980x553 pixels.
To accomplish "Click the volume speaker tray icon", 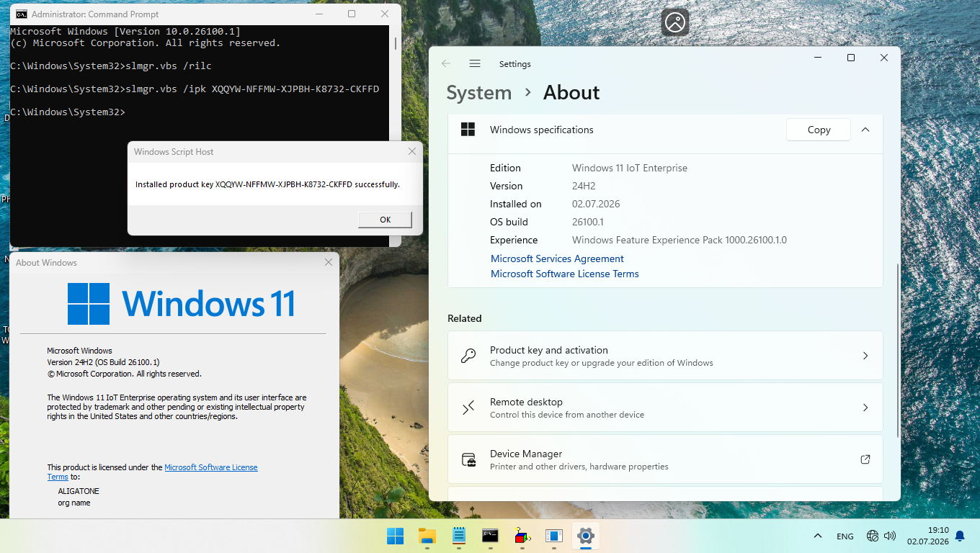I will [890, 536].
